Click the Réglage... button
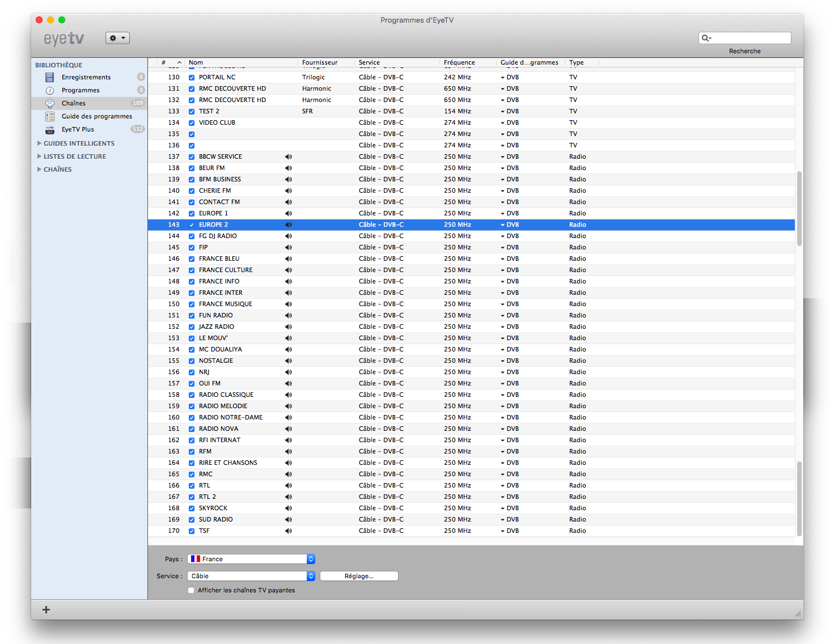The image size is (834, 644). click(359, 576)
